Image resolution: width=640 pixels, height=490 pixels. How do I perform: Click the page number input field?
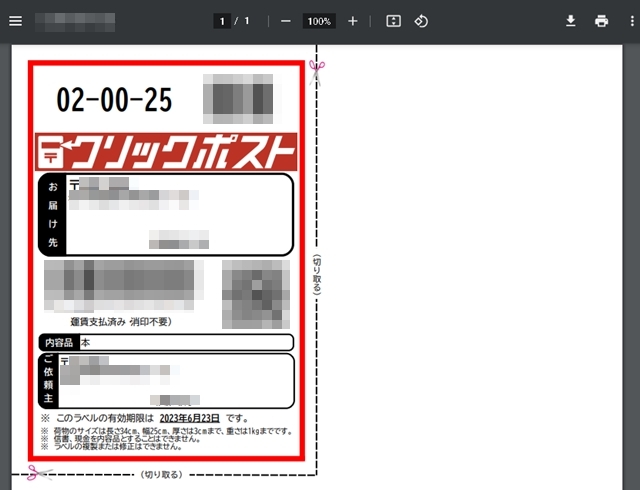pyautogui.click(x=222, y=21)
